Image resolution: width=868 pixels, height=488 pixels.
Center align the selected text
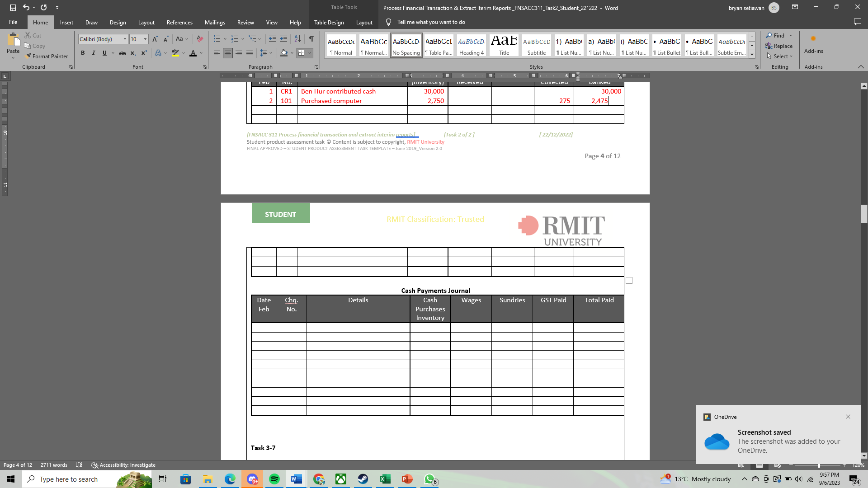point(228,53)
